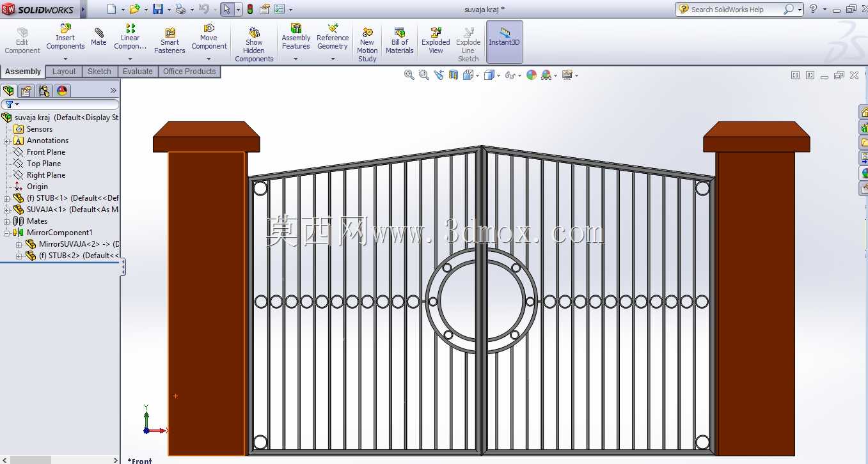Expand the Annotations tree node
This screenshot has width=868, height=464.
[x=6, y=141]
